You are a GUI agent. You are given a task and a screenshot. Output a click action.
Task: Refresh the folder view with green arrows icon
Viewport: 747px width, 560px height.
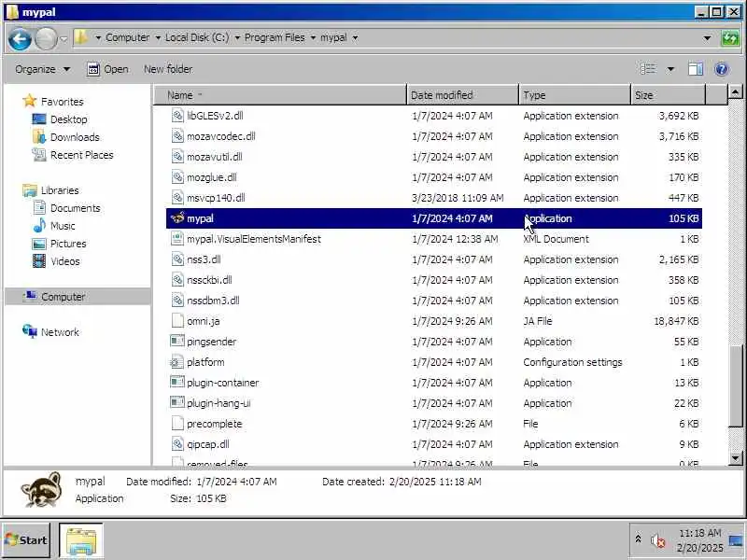click(x=730, y=38)
